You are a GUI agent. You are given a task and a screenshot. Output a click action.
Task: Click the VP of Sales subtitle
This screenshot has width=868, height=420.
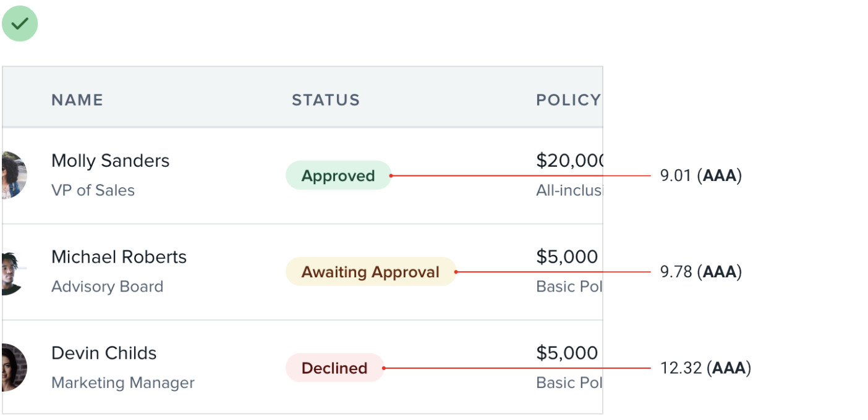pos(93,190)
